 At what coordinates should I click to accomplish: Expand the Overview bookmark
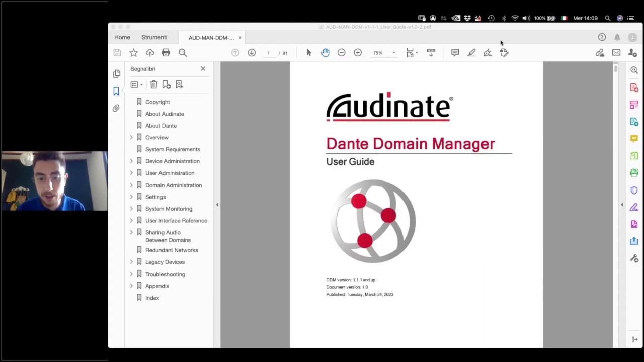click(x=131, y=137)
